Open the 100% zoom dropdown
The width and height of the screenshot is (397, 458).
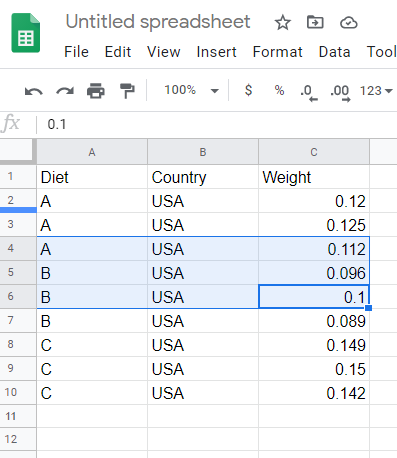click(191, 90)
